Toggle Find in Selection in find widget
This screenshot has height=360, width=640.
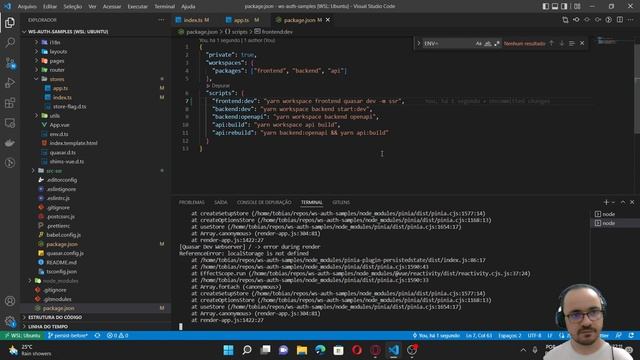tap(572, 43)
